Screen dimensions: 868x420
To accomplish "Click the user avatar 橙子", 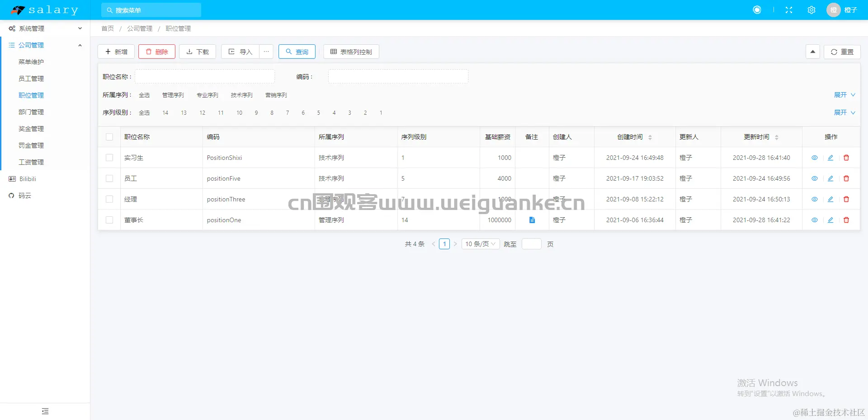I will tap(833, 10).
